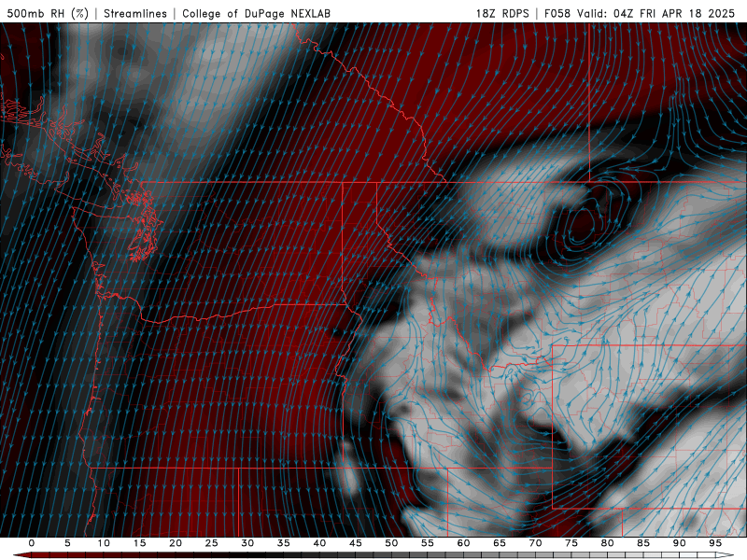Click the colorbar label '70'
Viewport: 747px width, 560px height.
click(x=535, y=543)
